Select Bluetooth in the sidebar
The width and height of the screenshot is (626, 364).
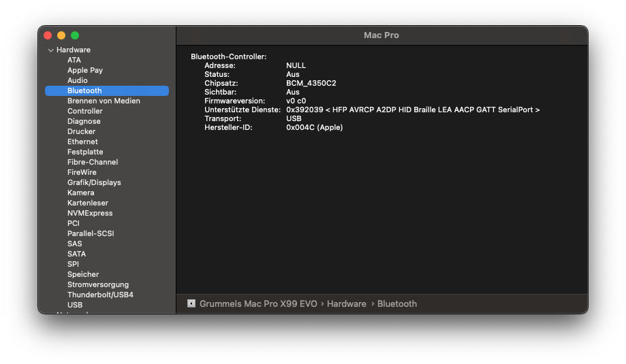tap(84, 90)
